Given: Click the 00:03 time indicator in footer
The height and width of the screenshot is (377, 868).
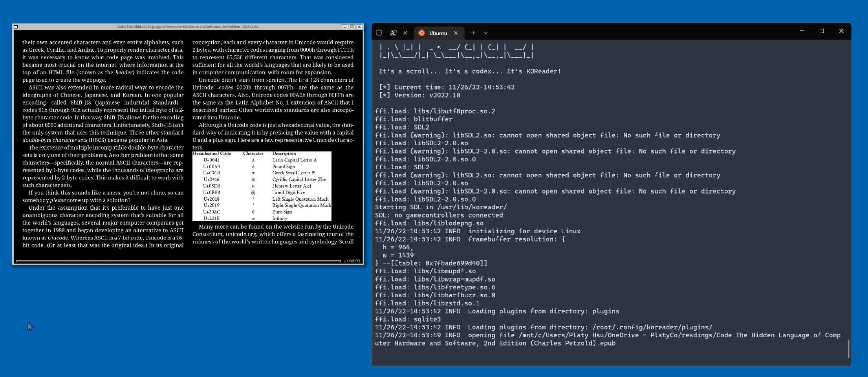Looking at the screenshot, I should coord(354,261).
